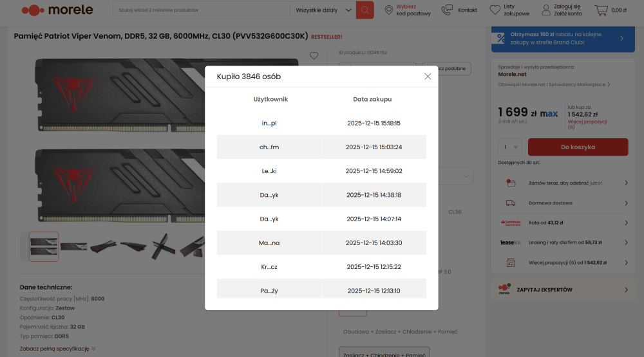Click the Data zakupu column header
The width and height of the screenshot is (644, 357).
[372, 99]
